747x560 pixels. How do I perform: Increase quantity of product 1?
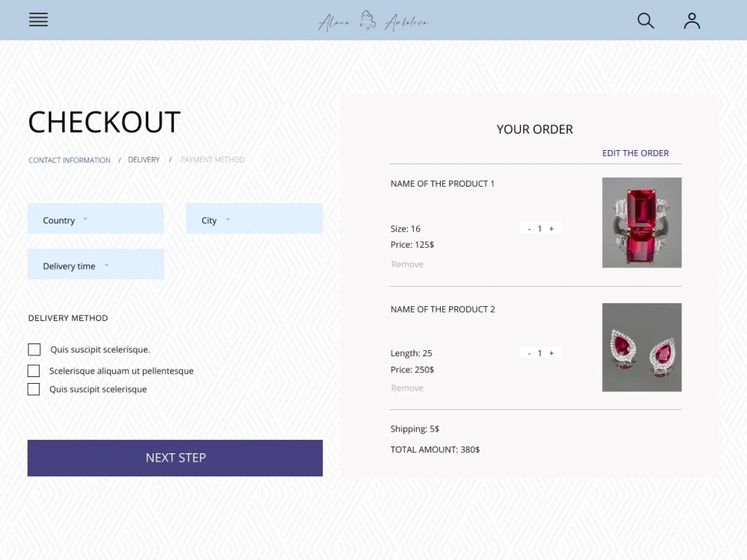pyautogui.click(x=551, y=228)
